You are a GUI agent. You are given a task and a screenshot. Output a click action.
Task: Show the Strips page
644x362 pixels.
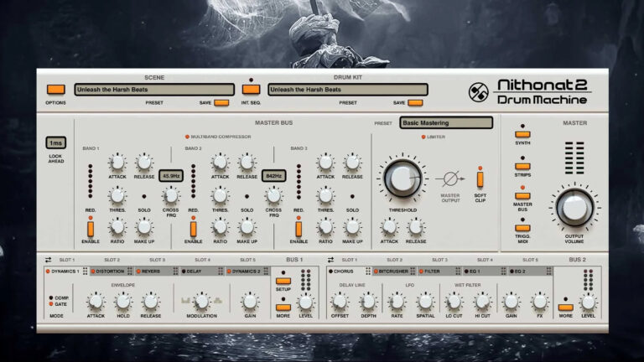coord(522,166)
